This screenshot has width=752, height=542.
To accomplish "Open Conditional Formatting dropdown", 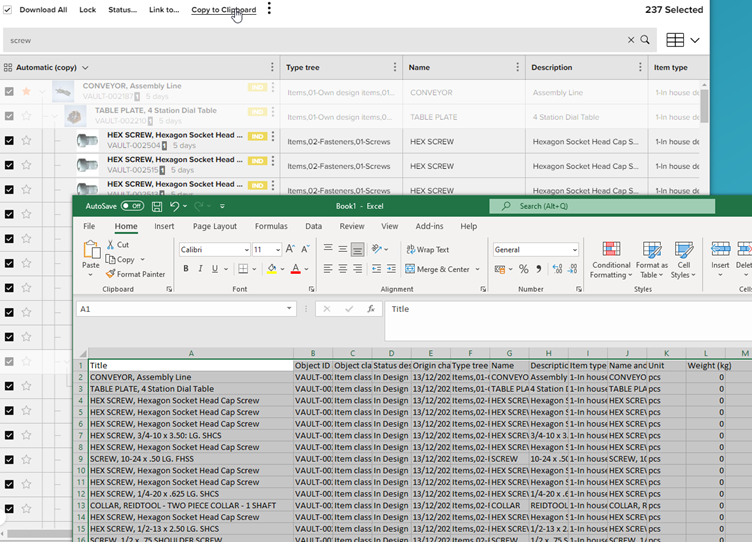I will tap(611, 259).
